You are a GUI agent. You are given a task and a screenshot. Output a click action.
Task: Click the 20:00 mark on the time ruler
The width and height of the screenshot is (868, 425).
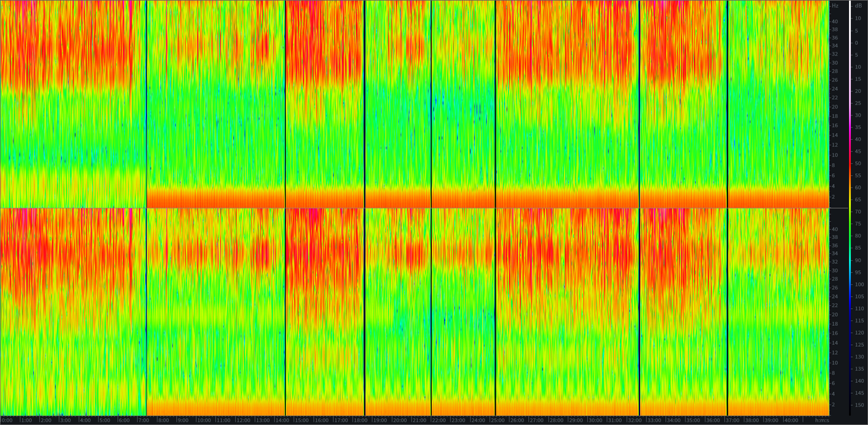[x=401, y=420]
